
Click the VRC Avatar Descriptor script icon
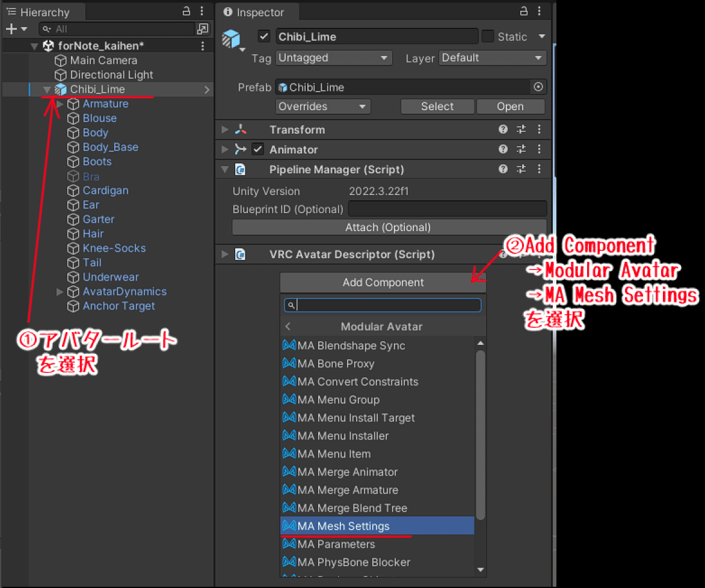(x=241, y=255)
